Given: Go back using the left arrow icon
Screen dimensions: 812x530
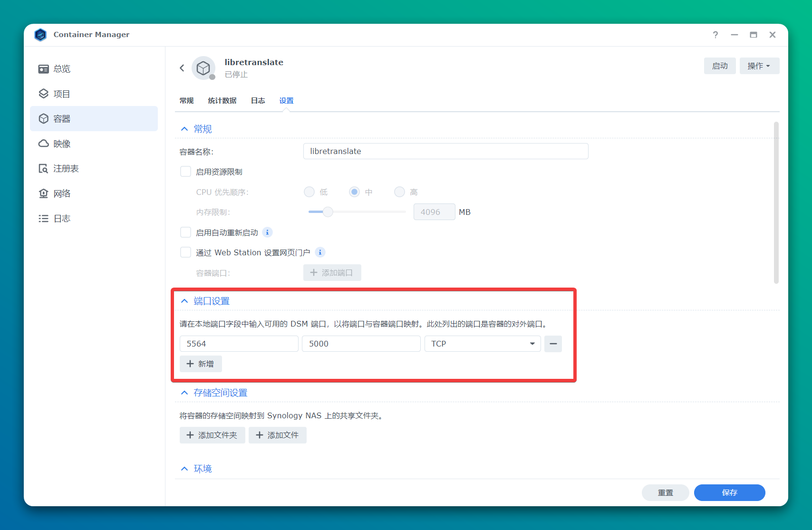Looking at the screenshot, I should coord(182,68).
